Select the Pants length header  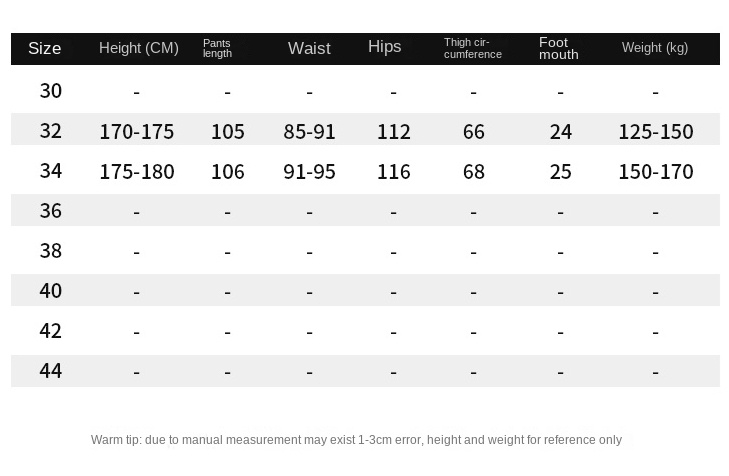217,48
